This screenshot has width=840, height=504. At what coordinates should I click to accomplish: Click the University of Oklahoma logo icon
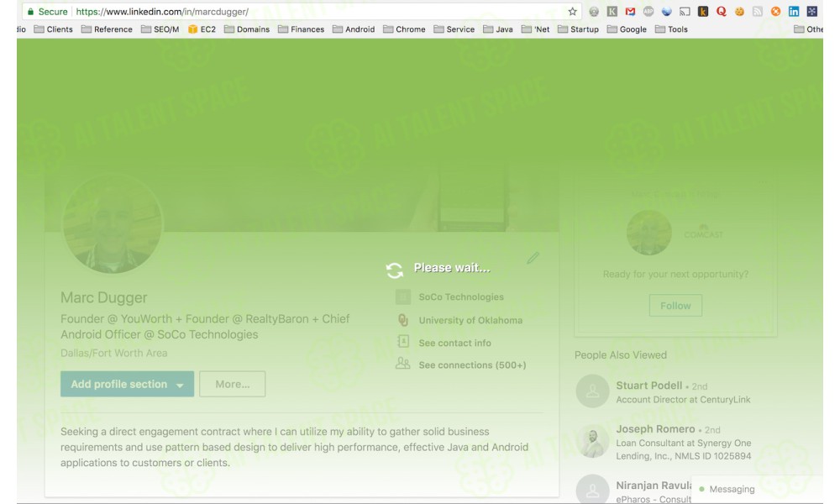(x=403, y=320)
